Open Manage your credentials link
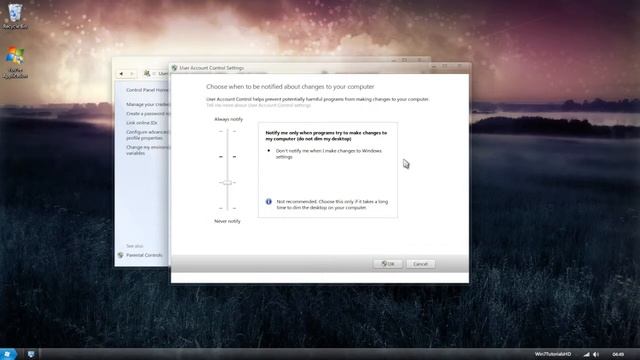Viewport: 640px width, 360px height. [148, 104]
